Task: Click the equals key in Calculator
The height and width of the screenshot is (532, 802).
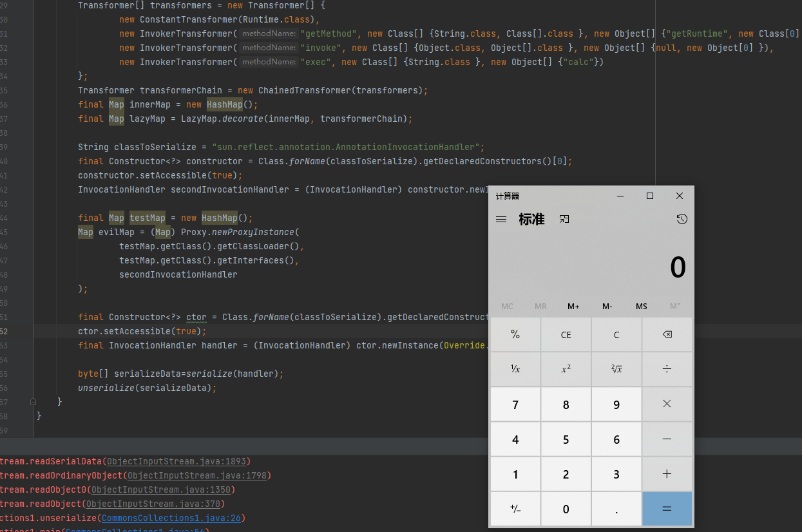Action: pyautogui.click(x=667, y=509)
